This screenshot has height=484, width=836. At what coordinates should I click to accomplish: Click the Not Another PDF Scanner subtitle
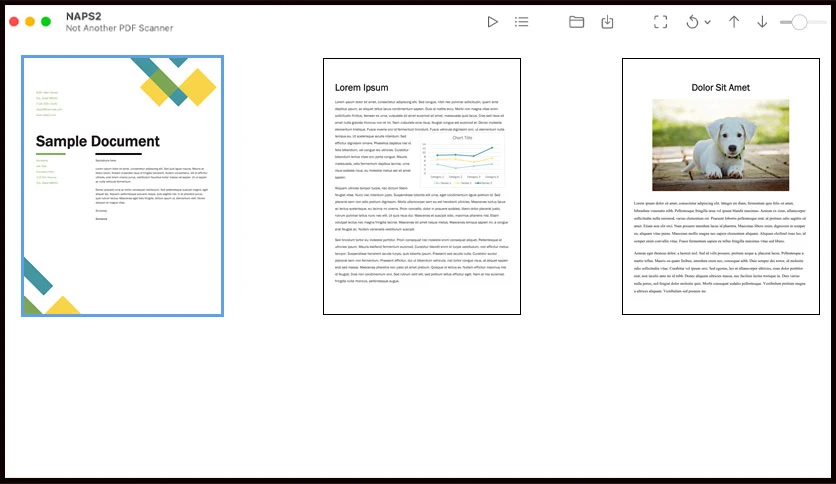click(119, 28)
